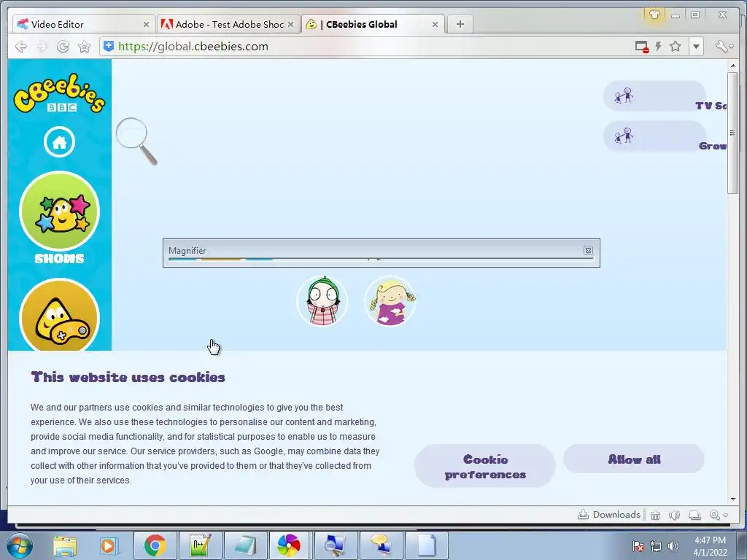This screenshot has width=747, height=560.
Task: Click the green-hat Sarah character thumbnail
Action: pos(322,301)
